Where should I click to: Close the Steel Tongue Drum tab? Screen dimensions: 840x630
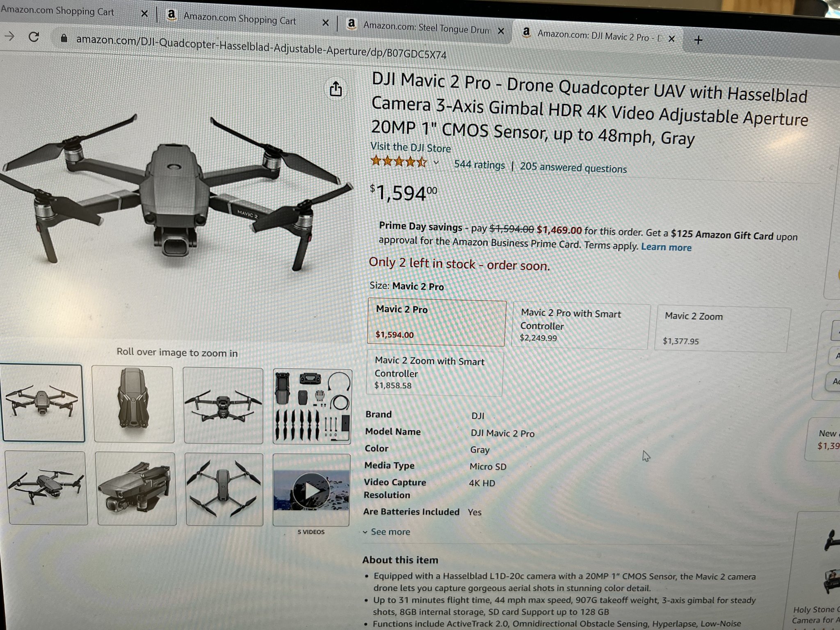point(501,31)
